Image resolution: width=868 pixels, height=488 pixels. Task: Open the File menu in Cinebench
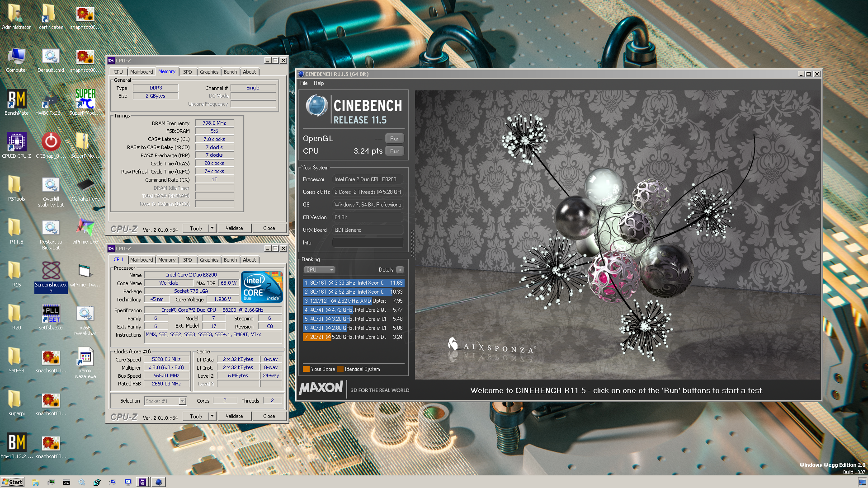(x=304, y=83)
